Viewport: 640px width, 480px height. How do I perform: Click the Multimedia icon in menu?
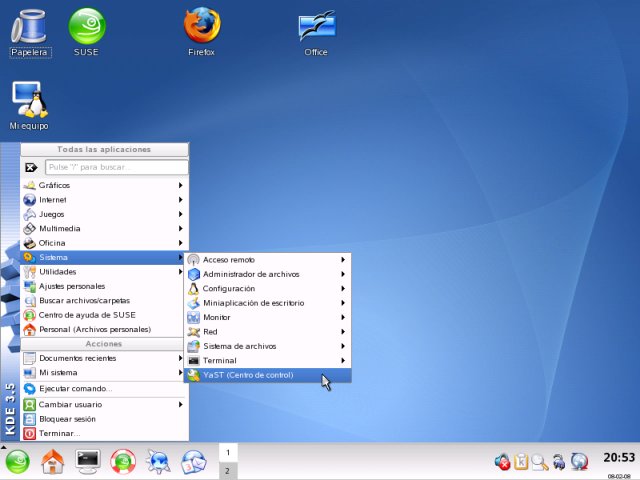point(29,229)
